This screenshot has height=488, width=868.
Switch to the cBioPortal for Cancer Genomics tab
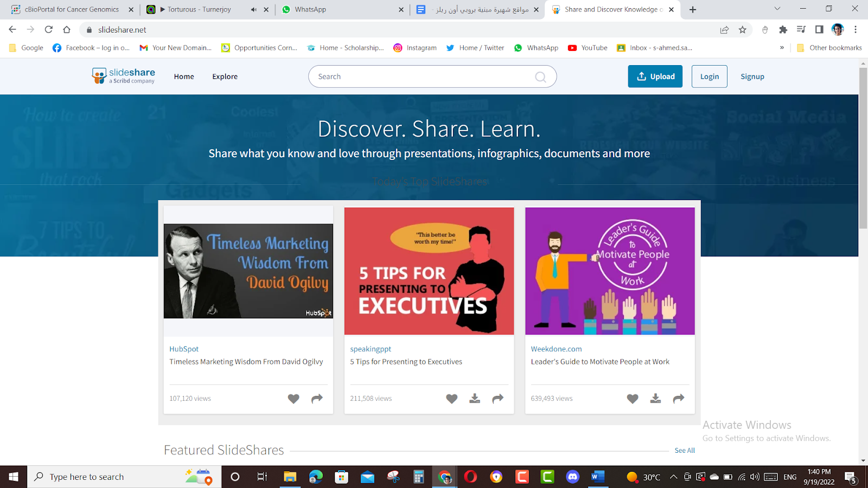point(72,10)
